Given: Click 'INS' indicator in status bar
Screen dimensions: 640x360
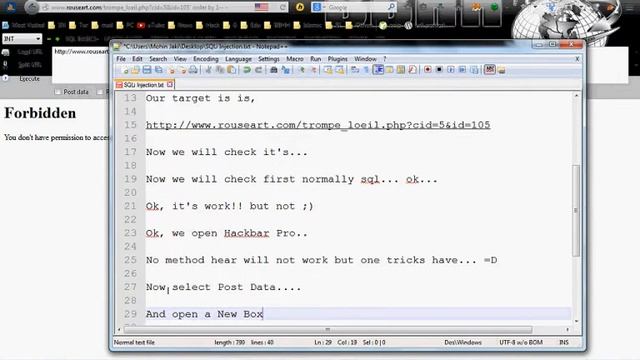Looking at the screenshot, I should 564,342.
